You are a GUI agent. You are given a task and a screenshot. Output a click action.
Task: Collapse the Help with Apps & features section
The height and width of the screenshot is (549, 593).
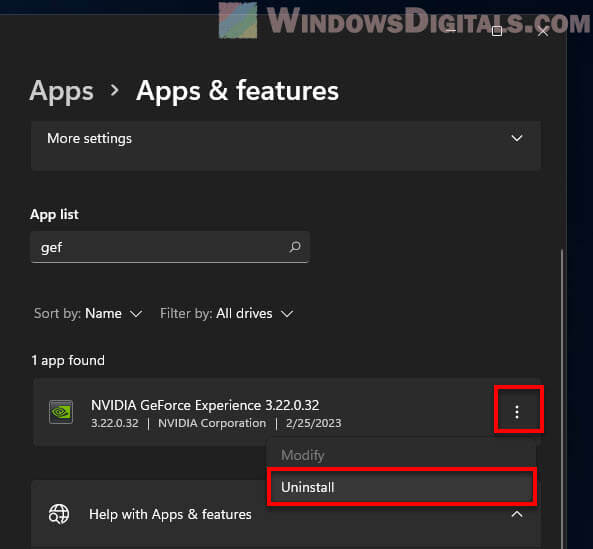click(517, 514)
